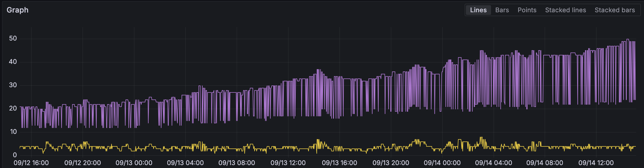The width and height of the screenshot is (644, 168).
Task: Click the 09/13 08:00 time label
Action: coord(237,163)
